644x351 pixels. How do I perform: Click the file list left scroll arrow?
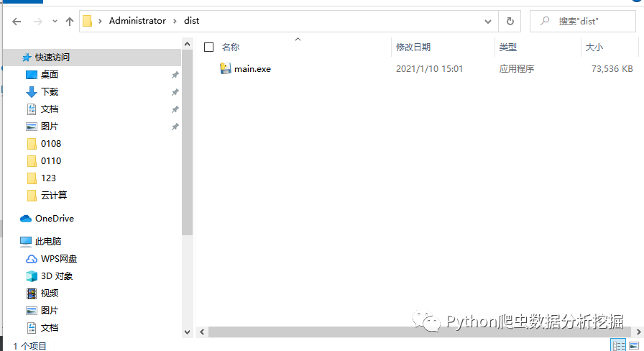click(202, 332)
